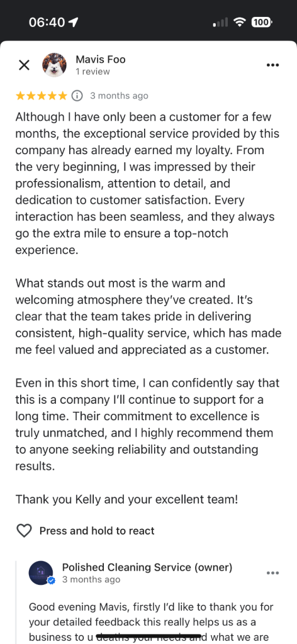Open more options for Mavis Foo's review
Image resolution: width=297 pixels, height=644 pixels.
coord(272,65)
